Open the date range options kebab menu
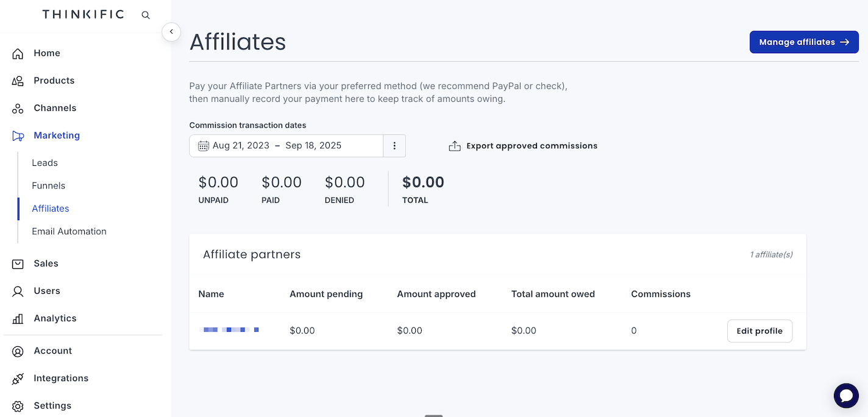Viewport: 868px width, 417px height. (x=394, y=146)
